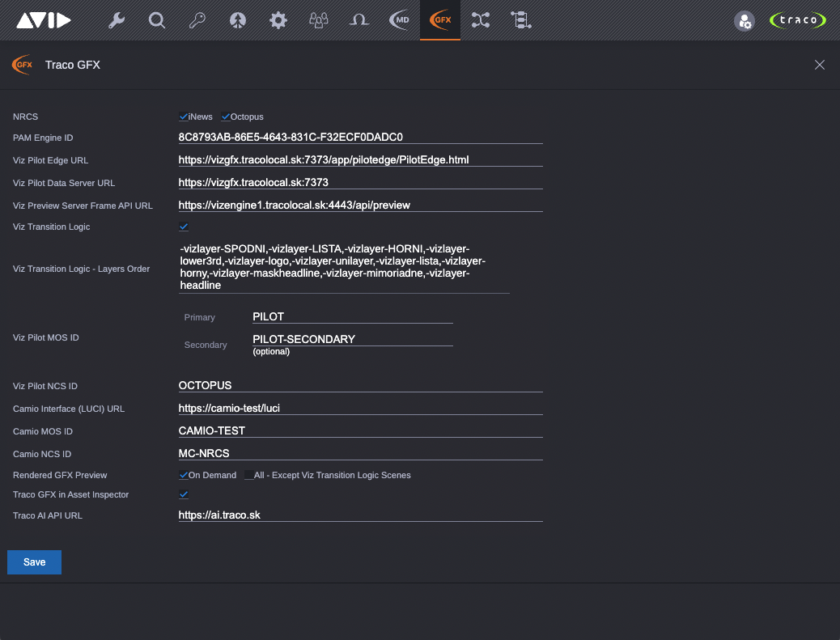Viewport: 840px width, 640px height.
Task: Close the Traco GFX panel
Action: [820, 65]
